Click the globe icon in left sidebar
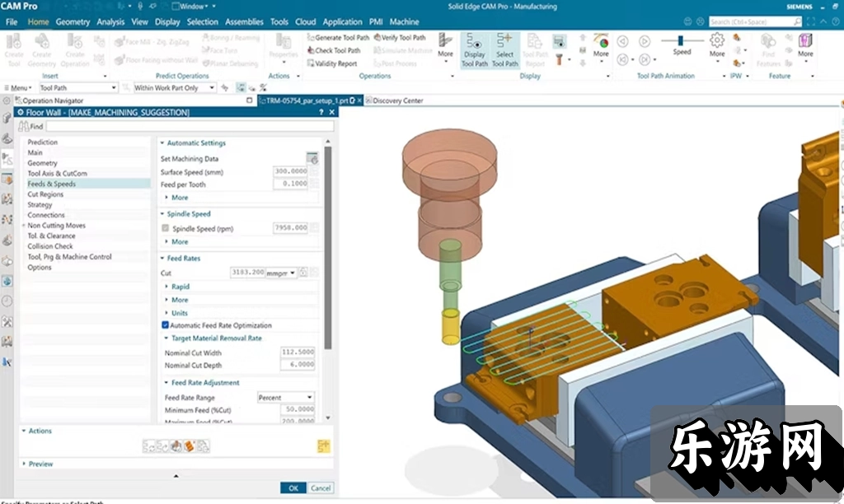 pyautogui.click(x=7, y=282)
